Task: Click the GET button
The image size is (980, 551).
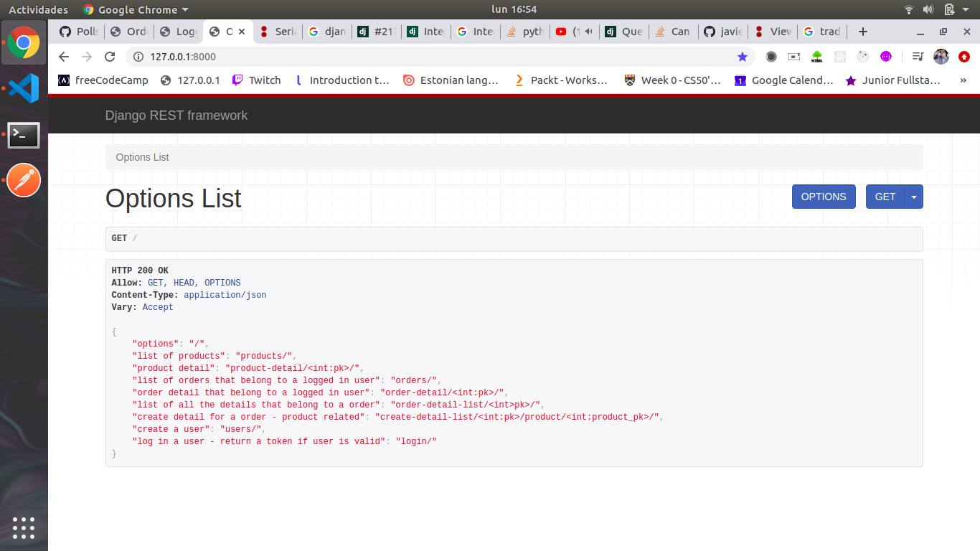Action: click(885, 197)
